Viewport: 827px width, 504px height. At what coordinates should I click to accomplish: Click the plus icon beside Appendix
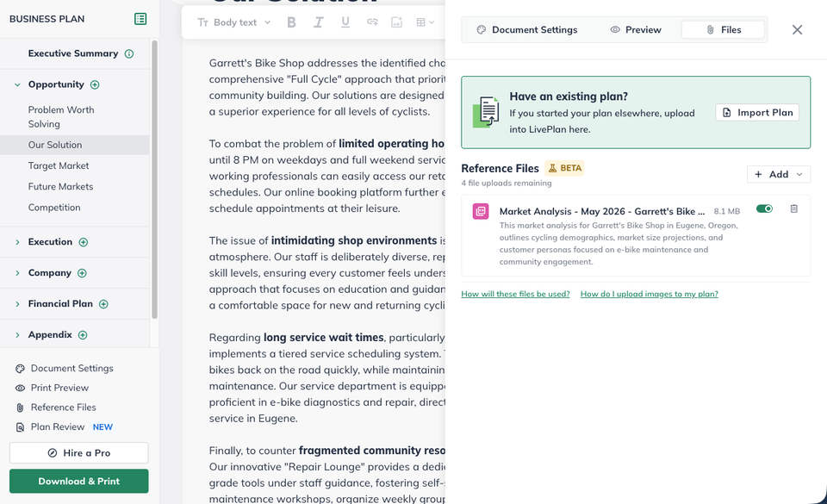tap(83, 335)
